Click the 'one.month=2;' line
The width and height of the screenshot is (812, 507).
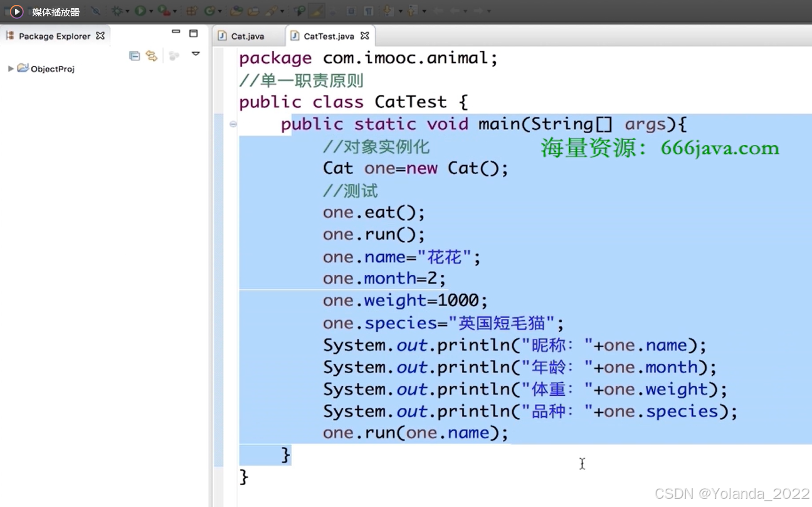point(384,278)
